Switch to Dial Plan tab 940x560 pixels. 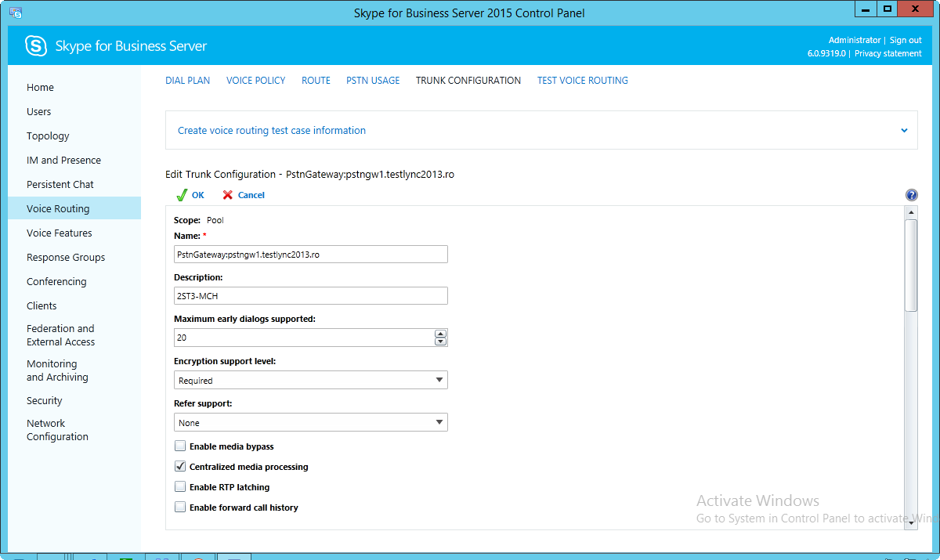188,81
